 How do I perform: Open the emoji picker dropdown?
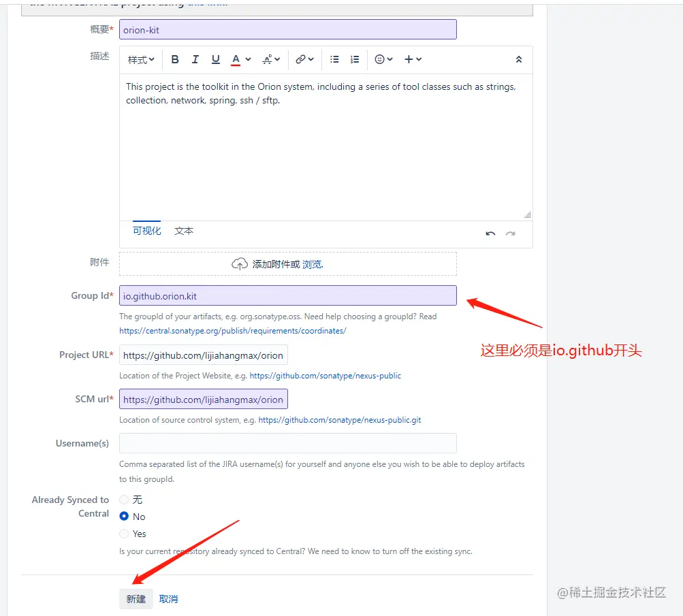pos(384,59)
